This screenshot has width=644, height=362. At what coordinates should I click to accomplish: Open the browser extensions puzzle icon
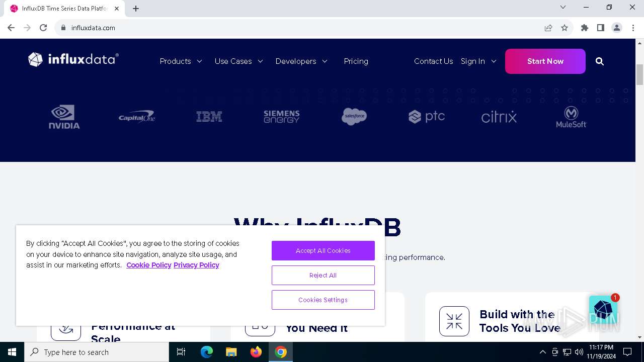pyautogui.click(x=585, y=28)
